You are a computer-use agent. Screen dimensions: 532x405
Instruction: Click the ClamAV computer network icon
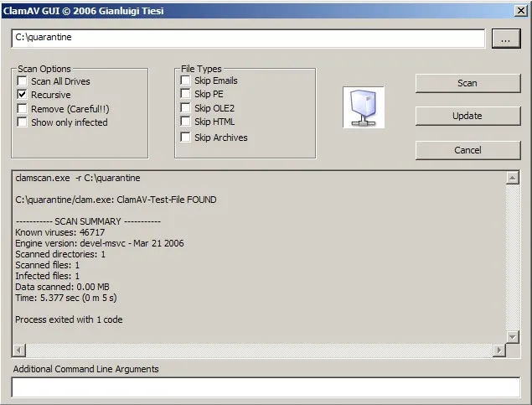point(364,107)
